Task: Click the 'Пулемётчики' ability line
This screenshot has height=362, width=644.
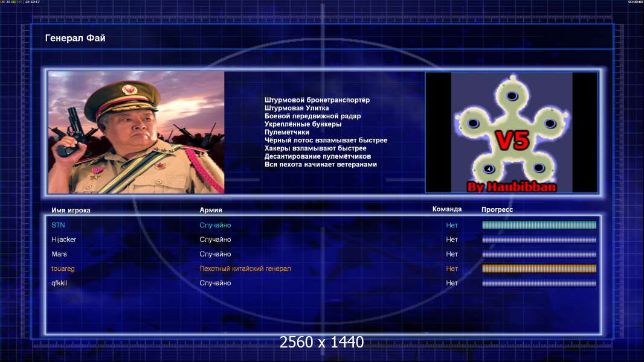Action: pos(287,132)
